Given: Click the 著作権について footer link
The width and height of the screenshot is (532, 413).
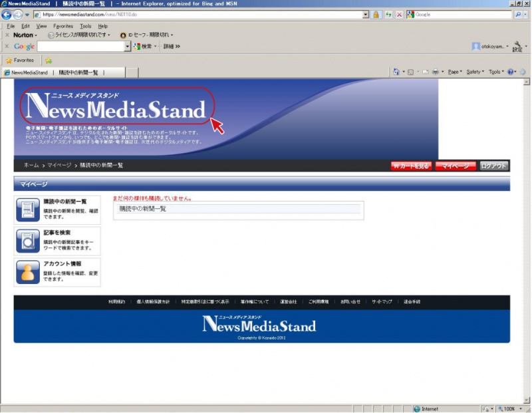Looking at the screenshot, I should tap(255, 302).
